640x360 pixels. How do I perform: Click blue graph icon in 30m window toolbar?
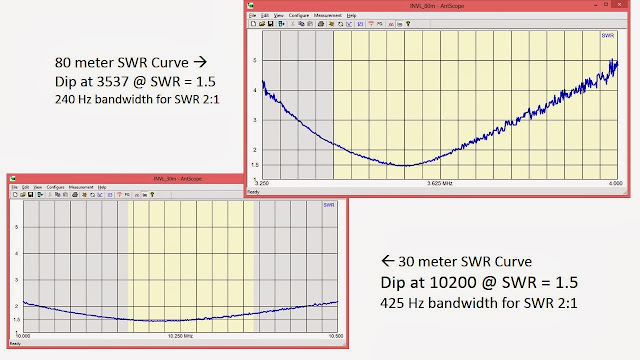click(x=100, y=195)
